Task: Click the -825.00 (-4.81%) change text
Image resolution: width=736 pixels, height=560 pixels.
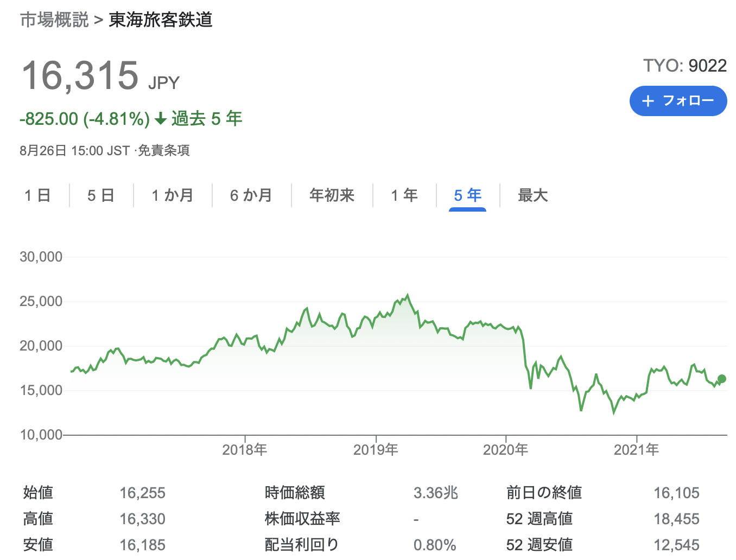Action: click(85, 119)
